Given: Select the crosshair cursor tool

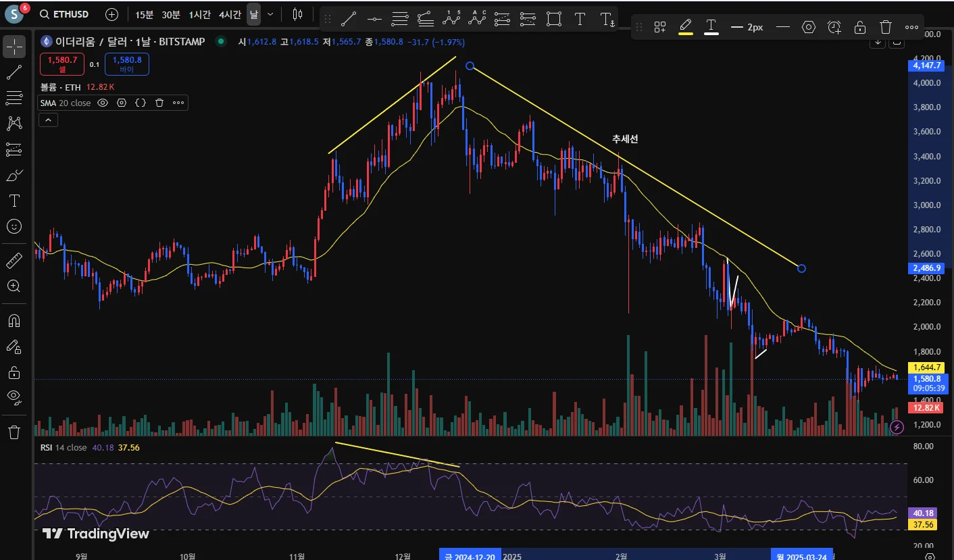Looking at the screenshot, I should click(x=14, y=47).
